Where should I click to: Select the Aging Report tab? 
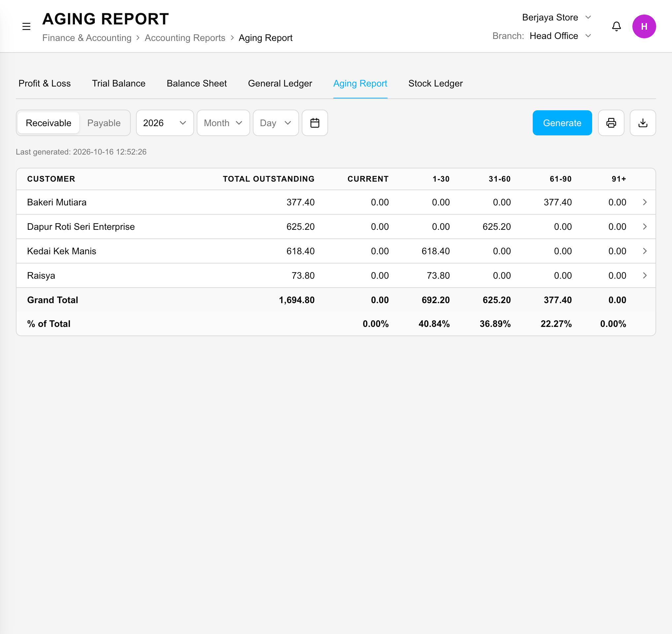[360, 84]
